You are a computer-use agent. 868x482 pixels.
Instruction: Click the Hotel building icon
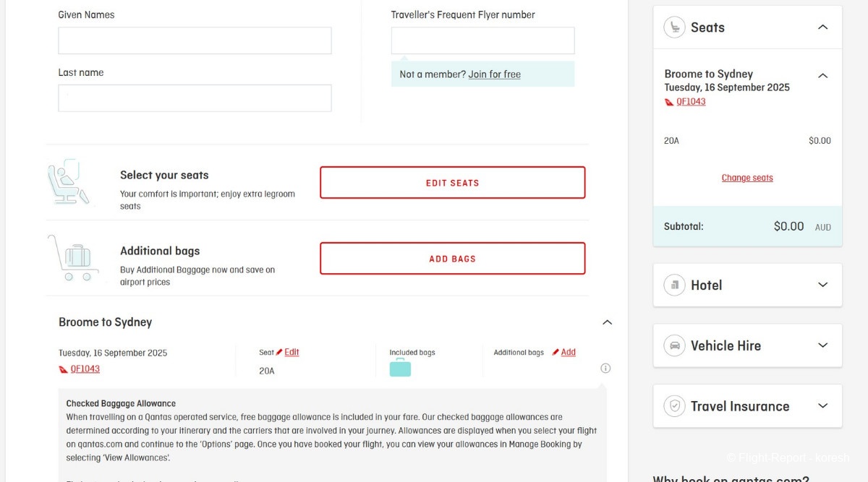click(675, 285)
